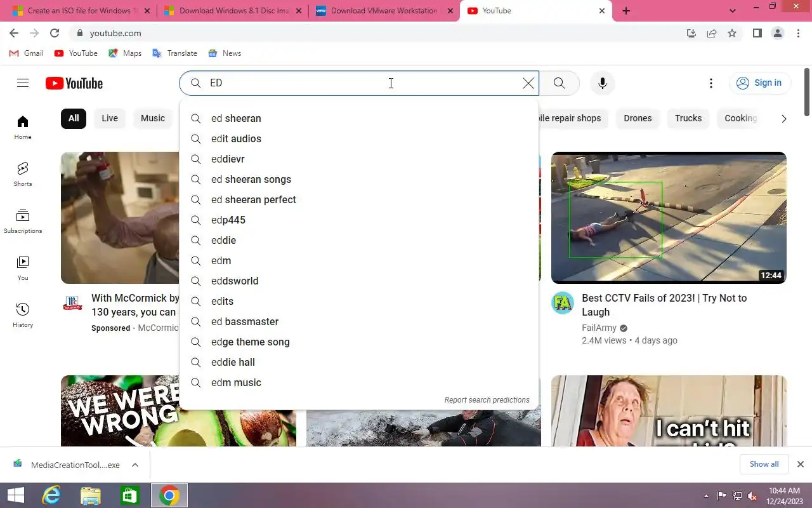Open the tab search dropdown arrow
This screenshot has height=508, width=812.
[733, 11]
